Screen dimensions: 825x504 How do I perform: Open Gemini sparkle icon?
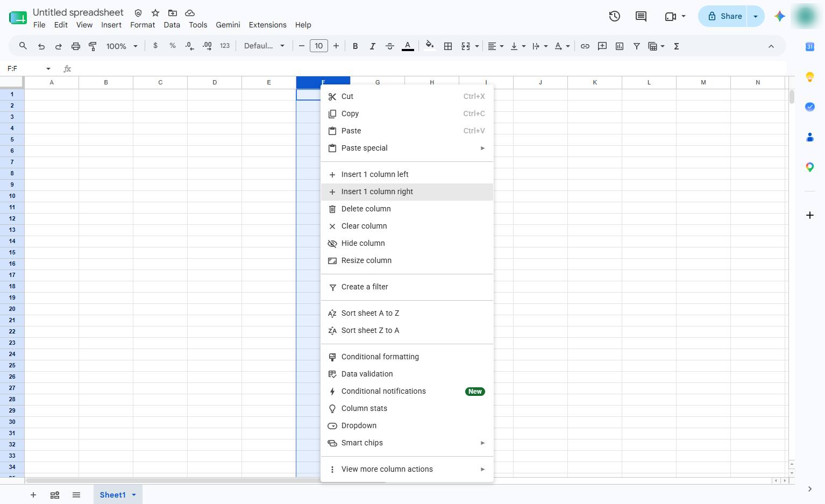coord(780,16)
